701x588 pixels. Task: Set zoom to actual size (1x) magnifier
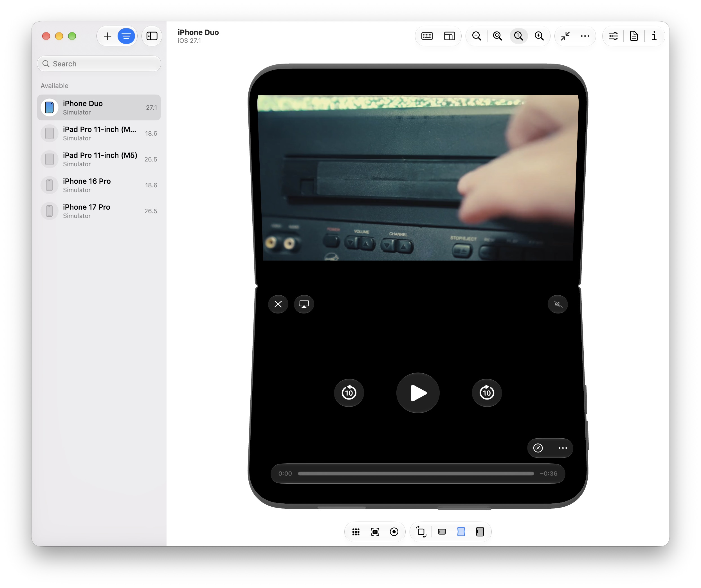(x=518, y=36)
